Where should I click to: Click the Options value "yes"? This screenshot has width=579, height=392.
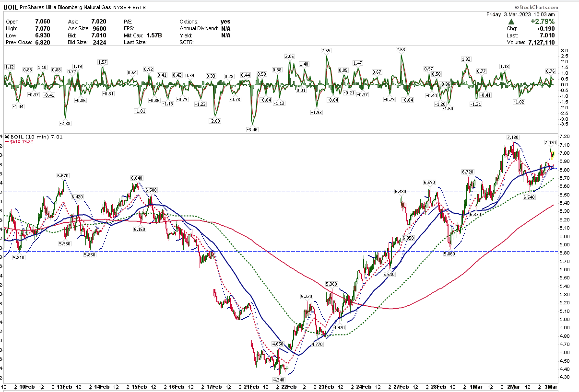pyautogui.click(x=225, y=22)
